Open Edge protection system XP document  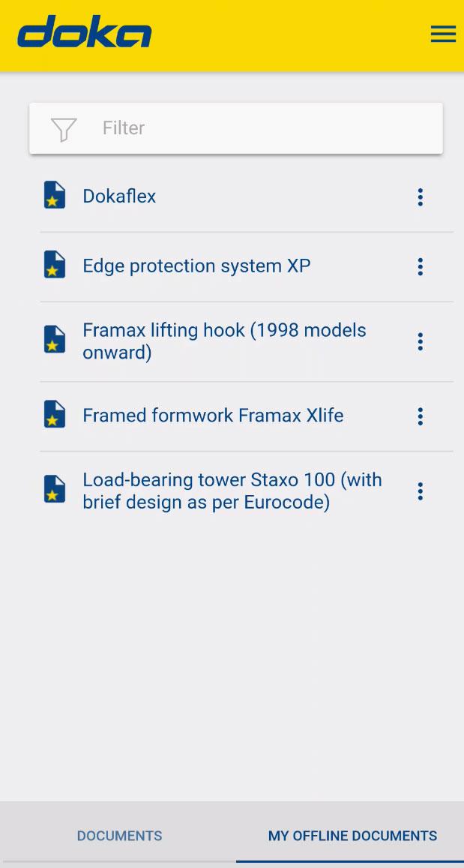196,266
